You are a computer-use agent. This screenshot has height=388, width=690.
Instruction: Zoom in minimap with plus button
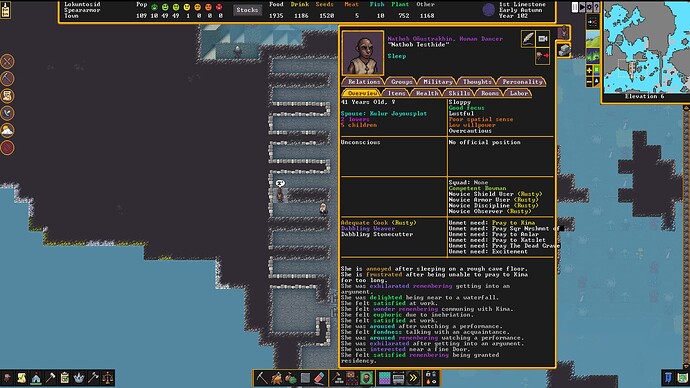pos(589,70)
